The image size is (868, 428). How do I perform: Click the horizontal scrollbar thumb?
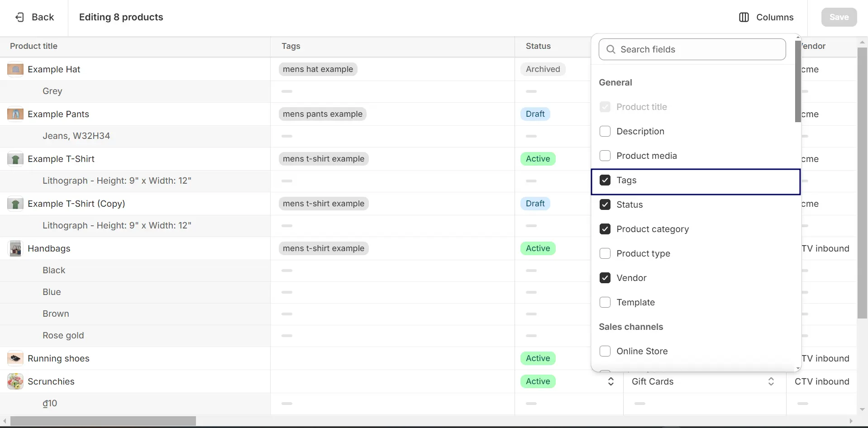tap(103, 421)
